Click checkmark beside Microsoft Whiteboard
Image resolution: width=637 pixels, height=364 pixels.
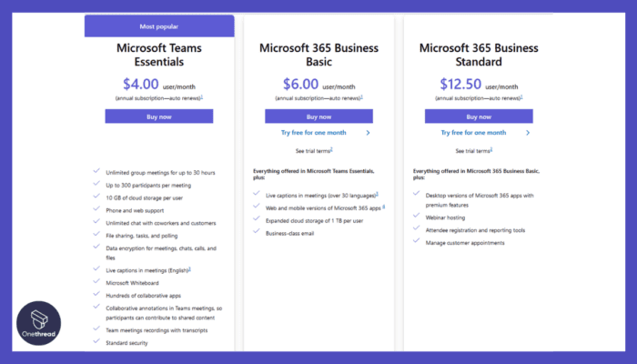pos(96,283)
